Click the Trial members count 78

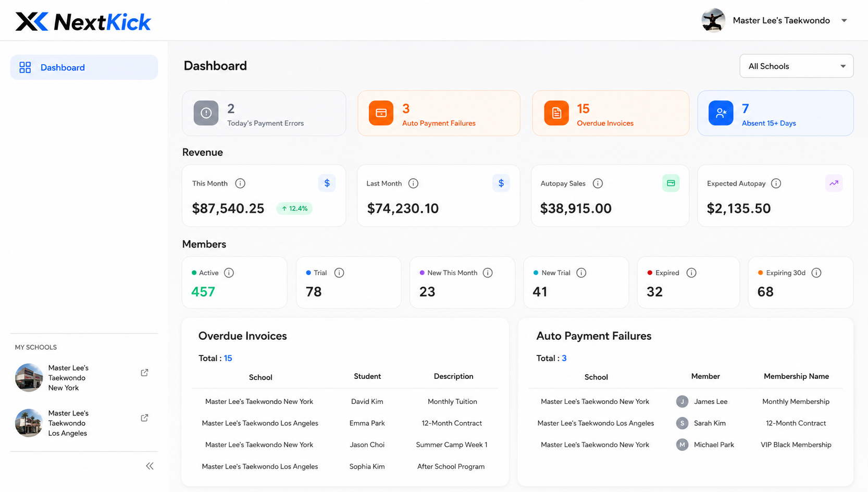pyautogui.click(x=314, y=292)
